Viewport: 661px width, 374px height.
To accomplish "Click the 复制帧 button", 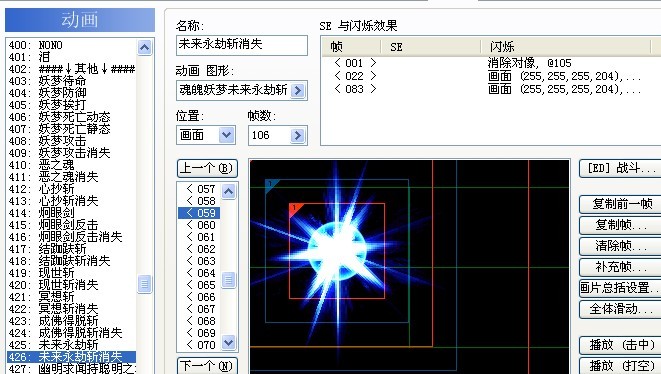I will (x=621, y=225).
